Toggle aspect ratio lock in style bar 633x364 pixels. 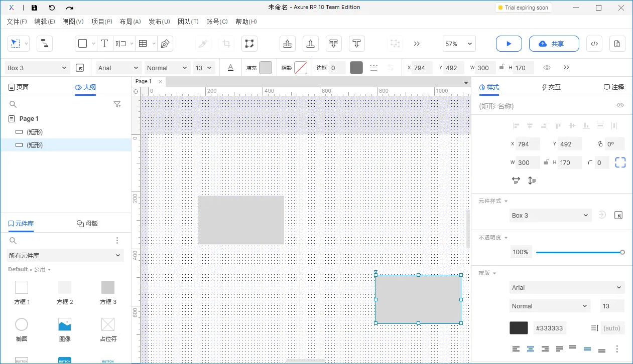pyautogui.click(x=501, y=67)
